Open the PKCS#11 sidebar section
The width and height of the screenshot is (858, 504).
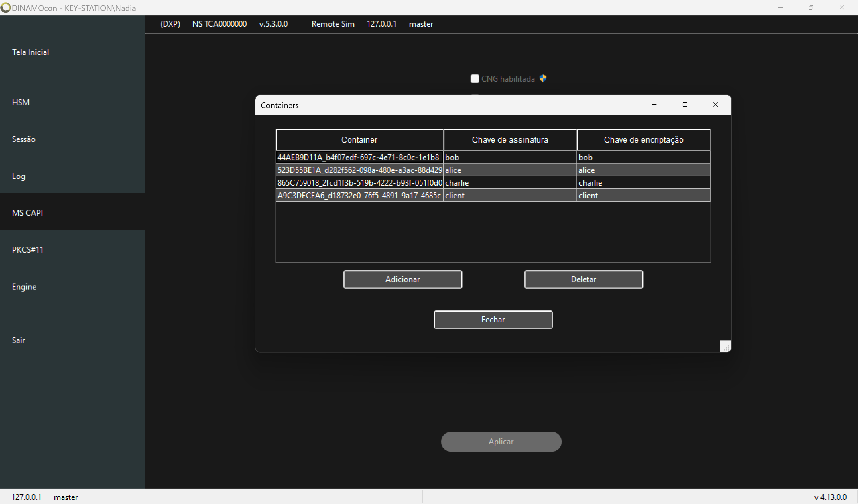(27, 250)
